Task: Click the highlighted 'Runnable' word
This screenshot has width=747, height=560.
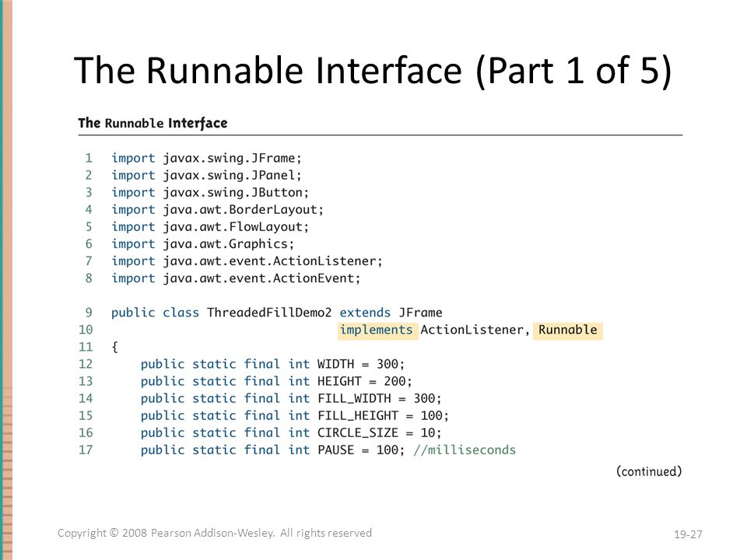Action: point(568,330)
